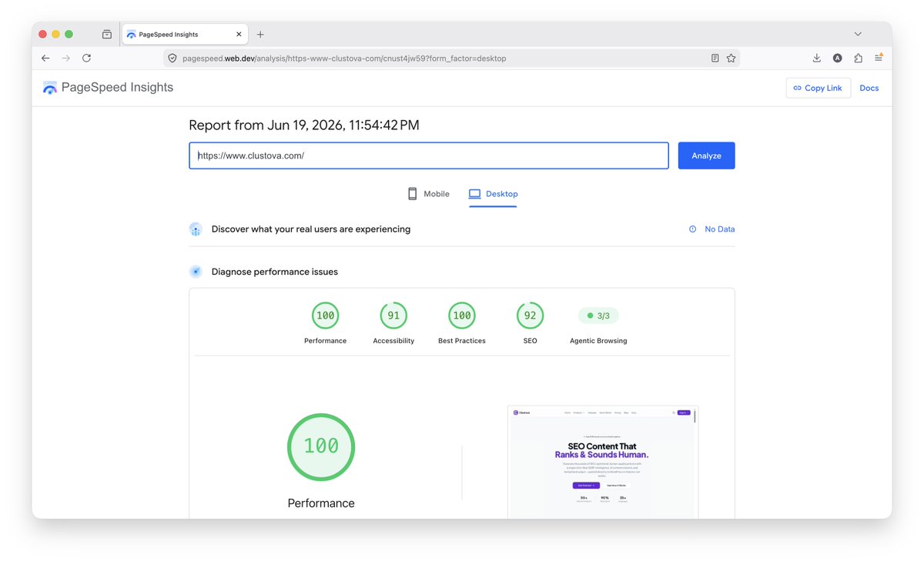Click the desktop laptop icon
This screenshot has height=561, width=924.
(474, 194)
